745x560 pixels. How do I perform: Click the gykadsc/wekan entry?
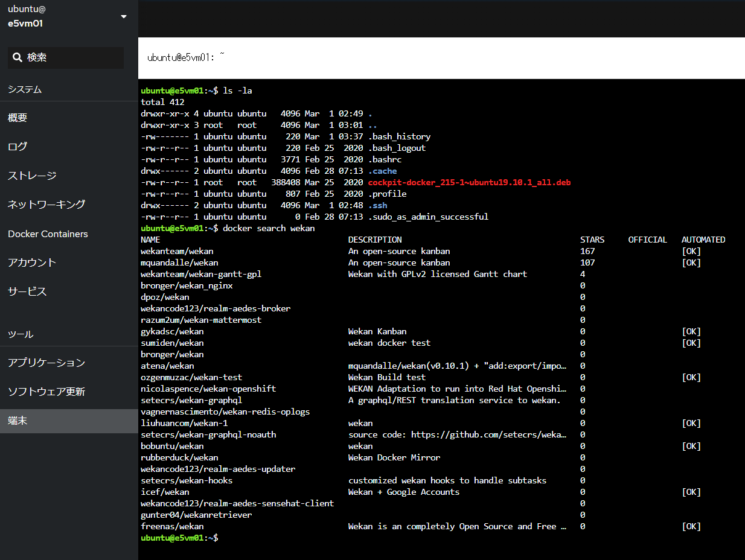click(172, 331)
